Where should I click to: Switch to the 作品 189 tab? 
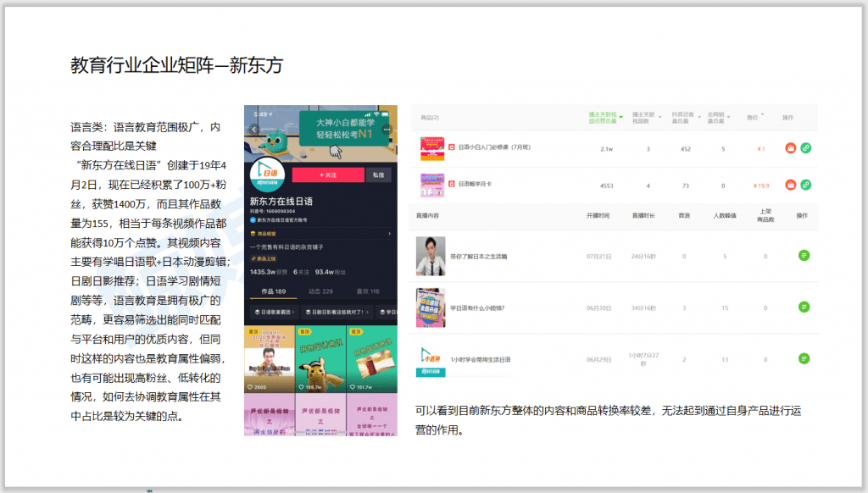pos(274,291)
